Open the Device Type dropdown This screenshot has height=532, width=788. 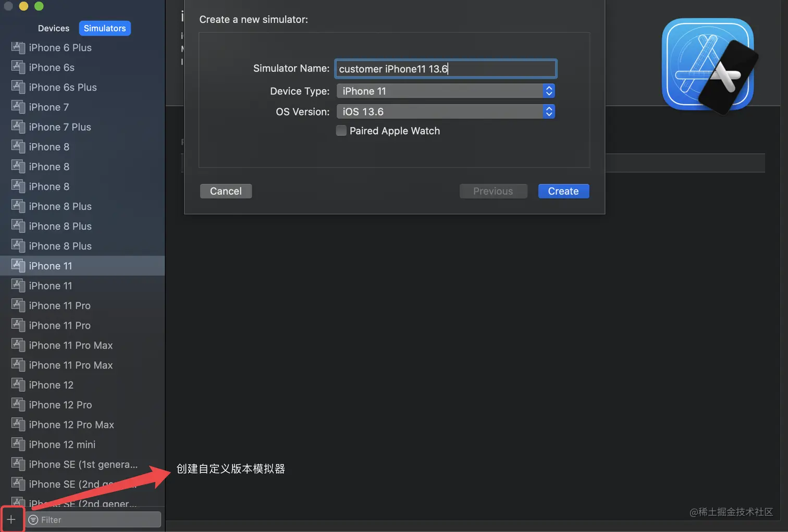coord(446,91)
